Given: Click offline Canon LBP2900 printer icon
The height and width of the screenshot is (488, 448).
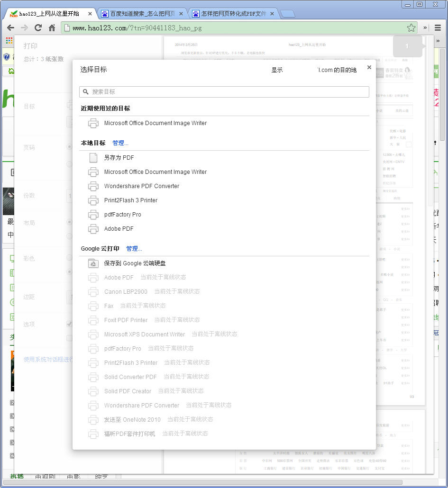Looking at the screenshot, I should pyautogui.click(x=93, y=292).
